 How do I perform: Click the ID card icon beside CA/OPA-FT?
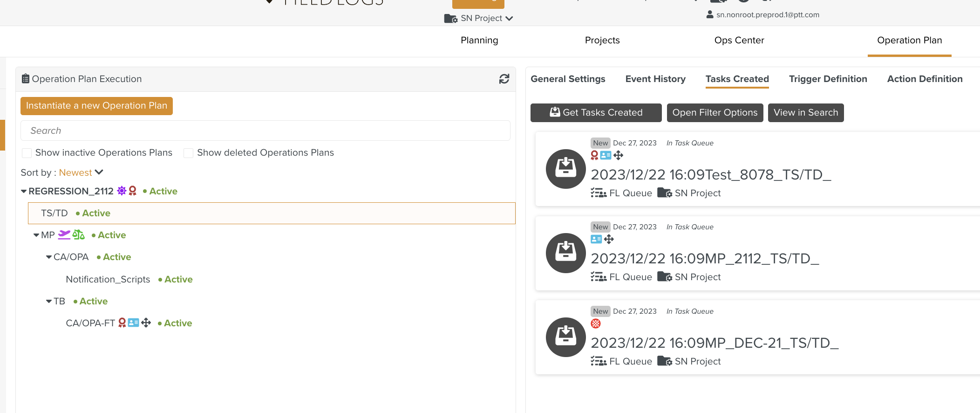[134, 323]
